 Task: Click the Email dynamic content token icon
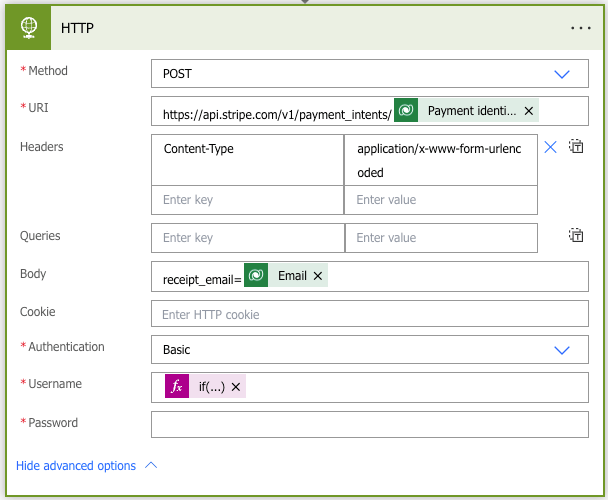point(256,276)
